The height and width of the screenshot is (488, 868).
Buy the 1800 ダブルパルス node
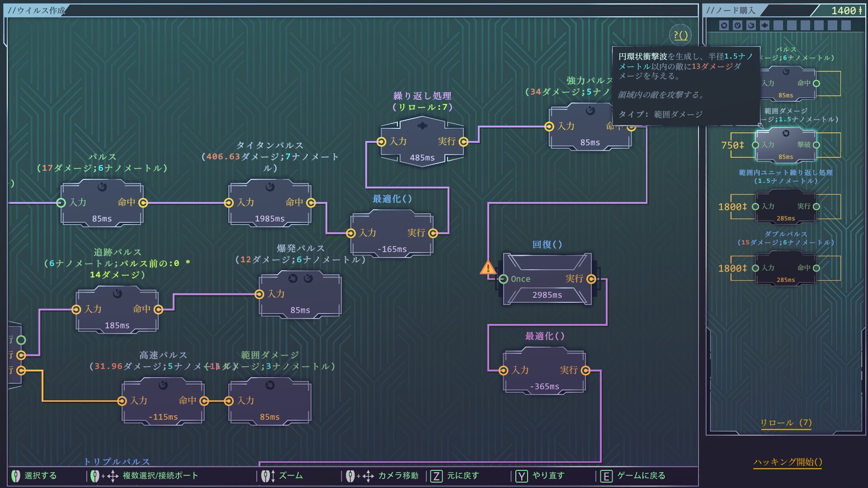[786, 268]
